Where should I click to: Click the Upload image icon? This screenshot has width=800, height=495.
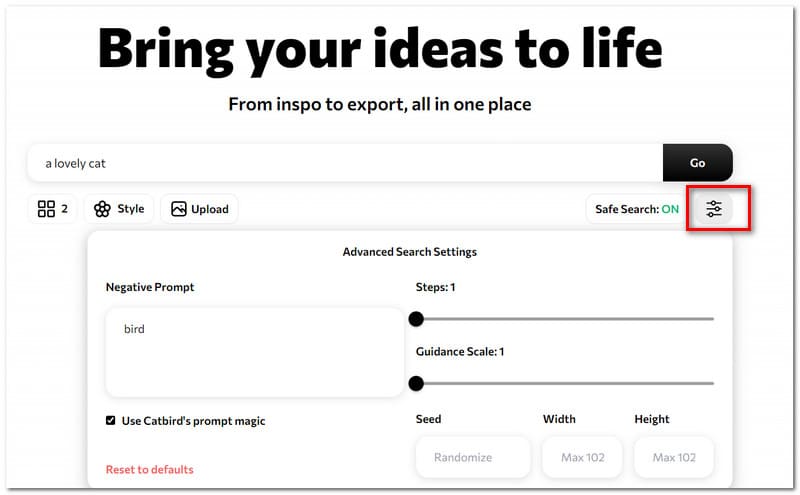coord(179,209)
